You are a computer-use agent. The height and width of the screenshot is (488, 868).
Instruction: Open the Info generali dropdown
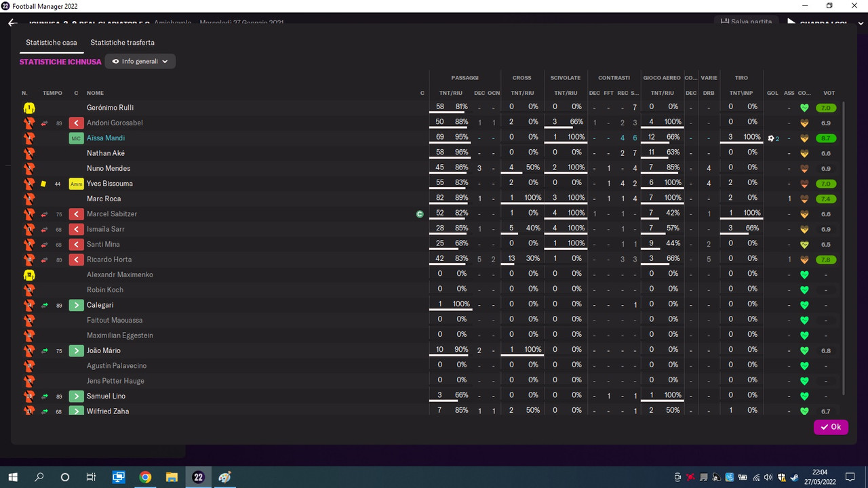(x=140, y=61)
